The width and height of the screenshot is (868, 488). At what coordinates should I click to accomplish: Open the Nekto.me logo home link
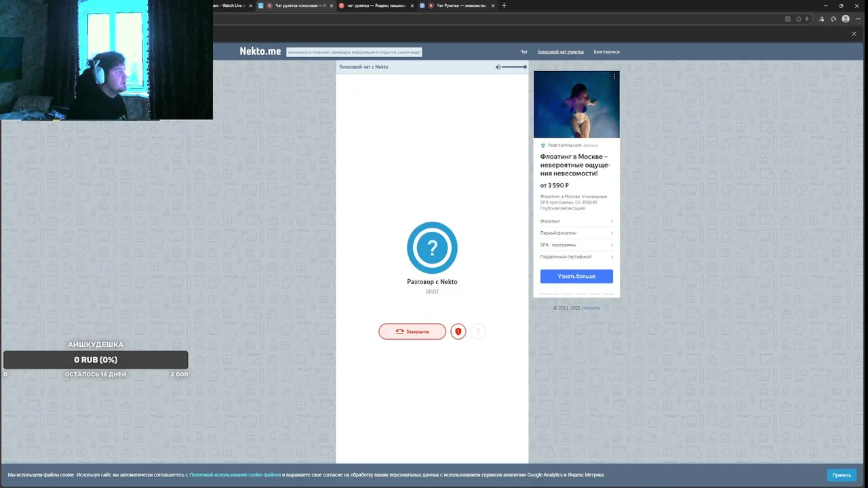pos(260,52)
